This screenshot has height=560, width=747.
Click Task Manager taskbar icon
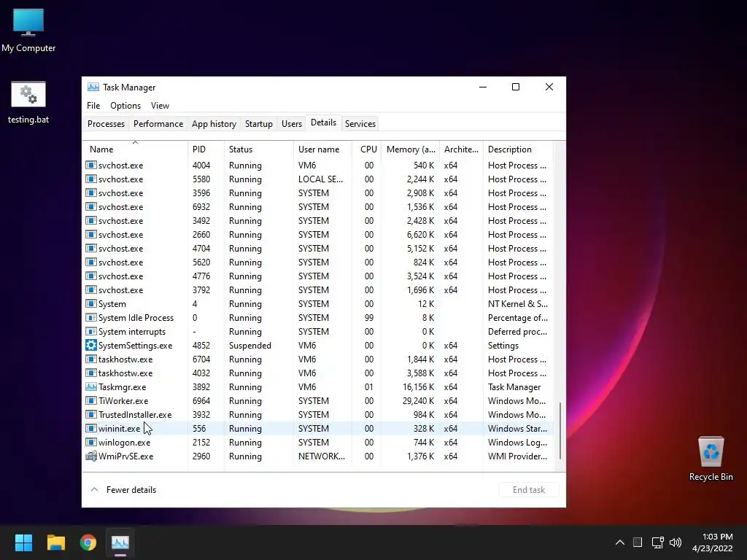(120, 542)
